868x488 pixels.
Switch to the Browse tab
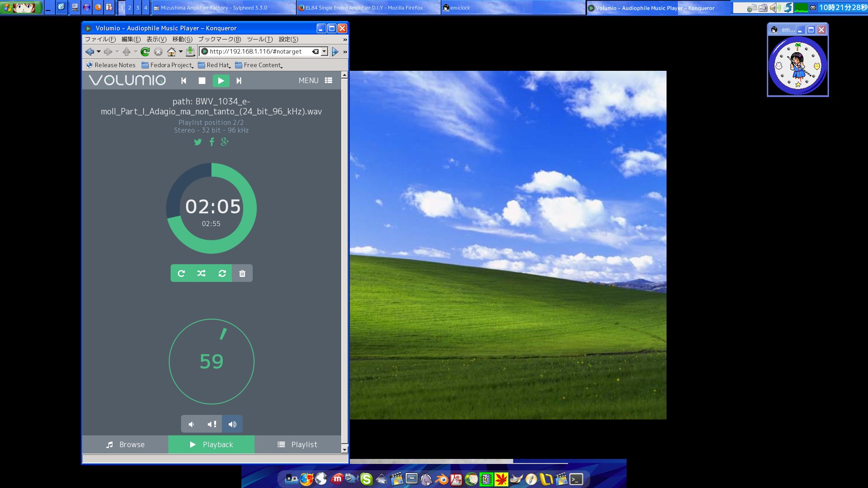click(125, 444)
